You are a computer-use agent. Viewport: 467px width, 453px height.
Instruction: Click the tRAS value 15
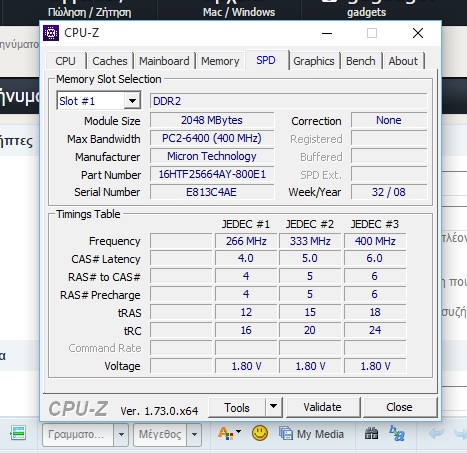(x=310, y=312)
